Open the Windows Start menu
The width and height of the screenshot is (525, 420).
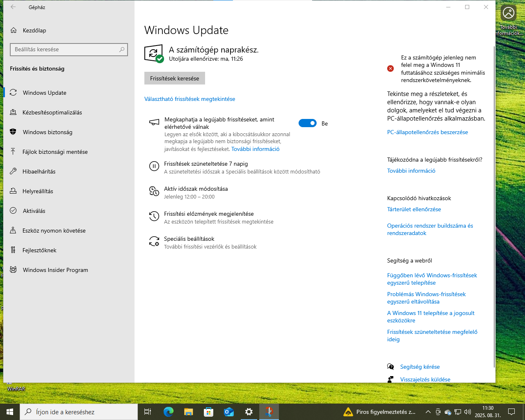pyautogui.click(x=10, y=412)
